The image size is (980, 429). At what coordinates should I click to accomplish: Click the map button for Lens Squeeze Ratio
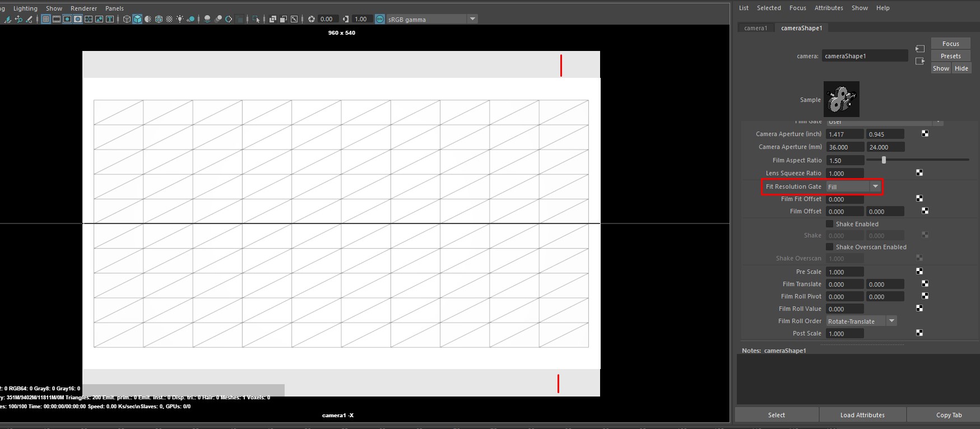[x=919, y=173]
